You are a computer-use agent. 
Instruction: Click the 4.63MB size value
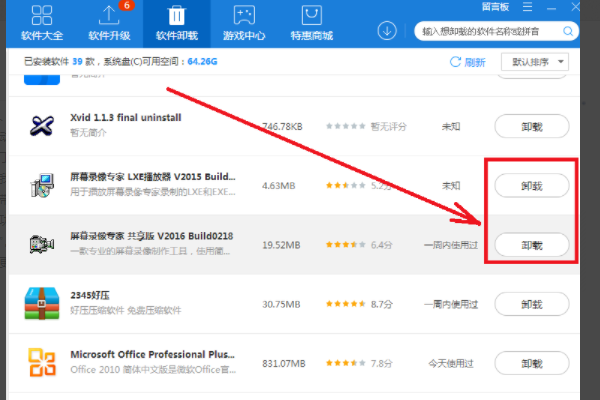(x=279, y=186)
